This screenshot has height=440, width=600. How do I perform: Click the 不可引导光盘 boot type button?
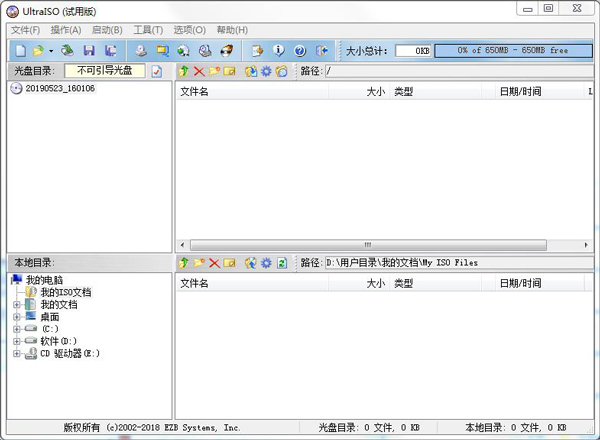coord(104,72)
